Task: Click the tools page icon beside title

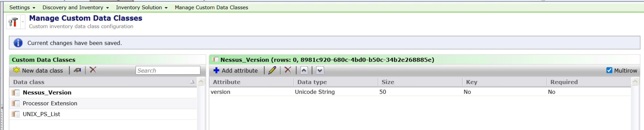Action: coord(13,22)
